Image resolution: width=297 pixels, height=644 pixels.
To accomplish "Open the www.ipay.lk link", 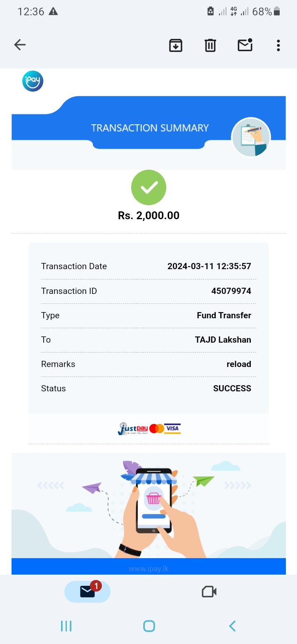I will click(148, 569).
